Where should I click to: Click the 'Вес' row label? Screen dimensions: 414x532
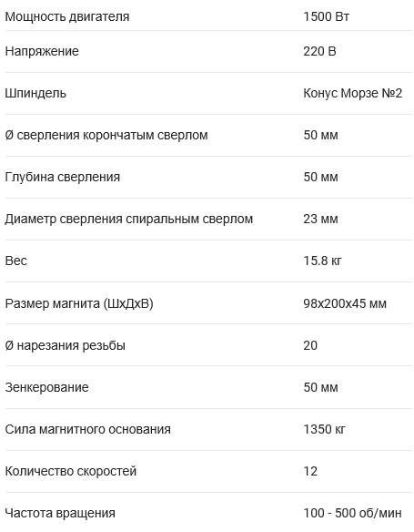coord(16,261)
